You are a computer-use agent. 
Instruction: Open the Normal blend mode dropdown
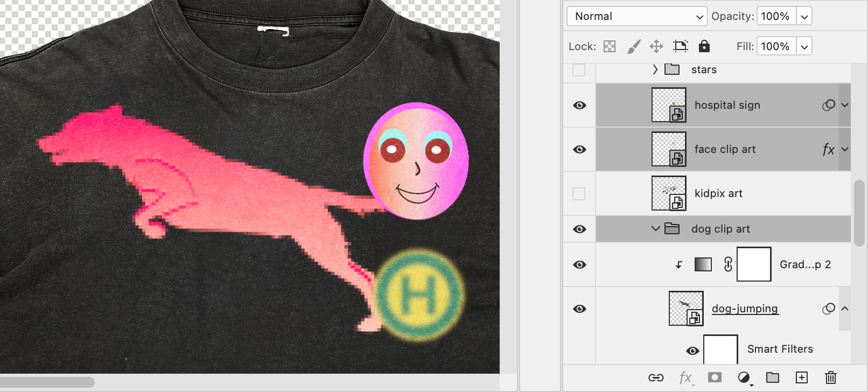tap(637, 16)
